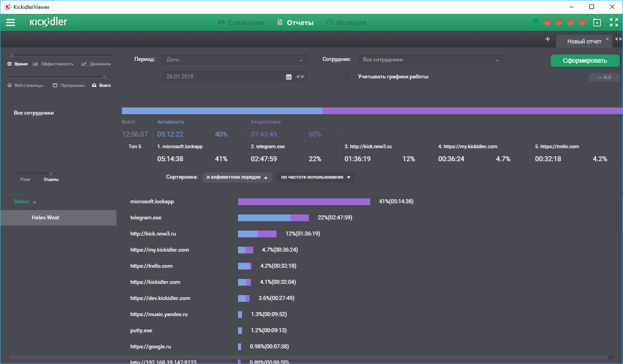Enable Учитывать графики работы checkbox
The height and width of the screenshot is (364, 623).
[346, 77]
